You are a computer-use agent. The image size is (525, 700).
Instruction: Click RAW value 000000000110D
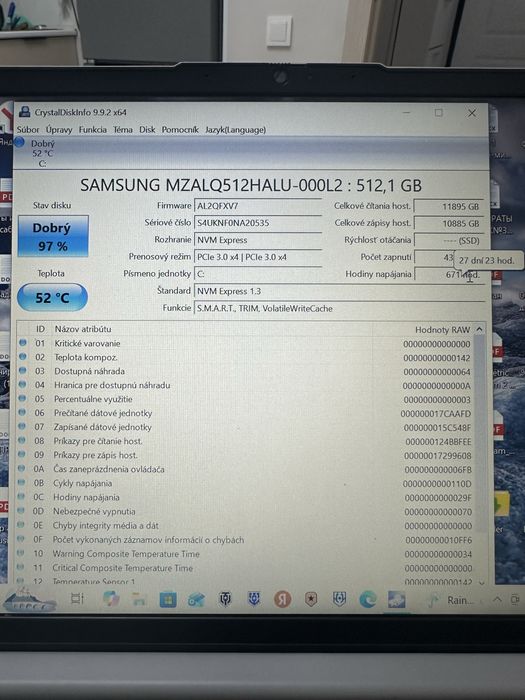pos(437,483)
